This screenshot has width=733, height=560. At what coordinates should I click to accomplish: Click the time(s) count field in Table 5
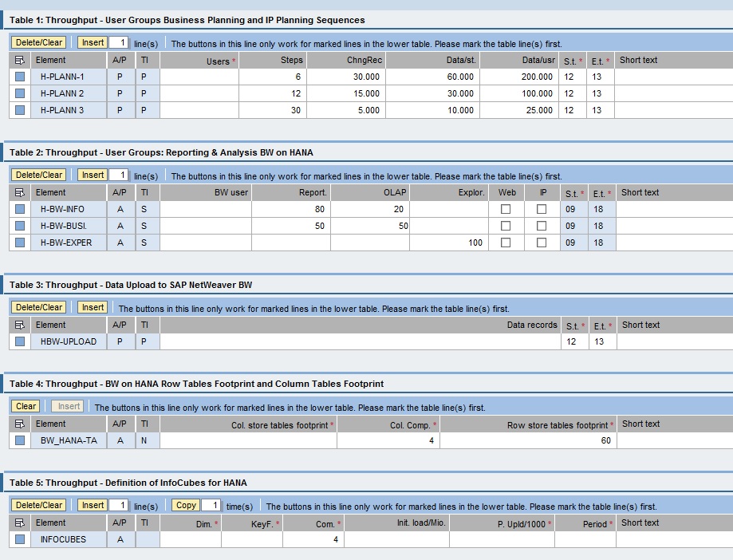(x=211, y=505)
